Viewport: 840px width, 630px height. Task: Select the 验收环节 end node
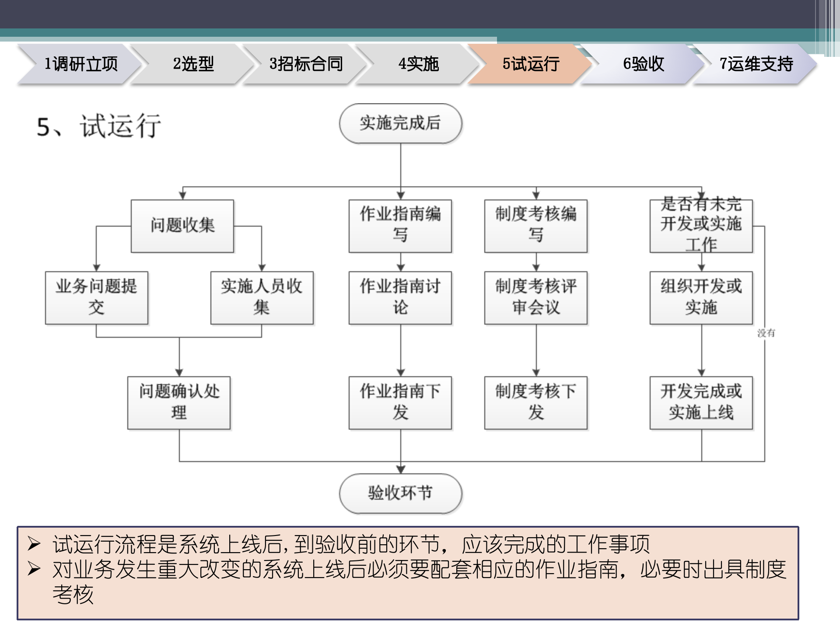point(400,493)
